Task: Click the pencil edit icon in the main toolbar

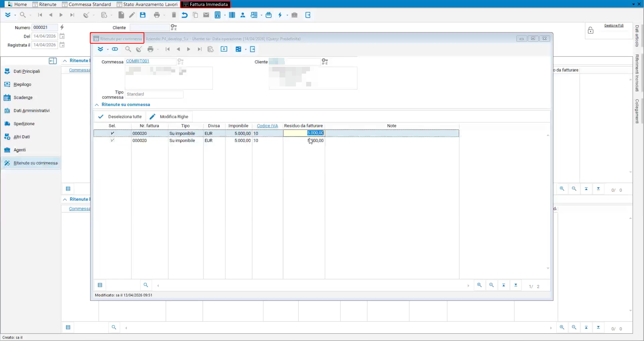Action: 132,15
